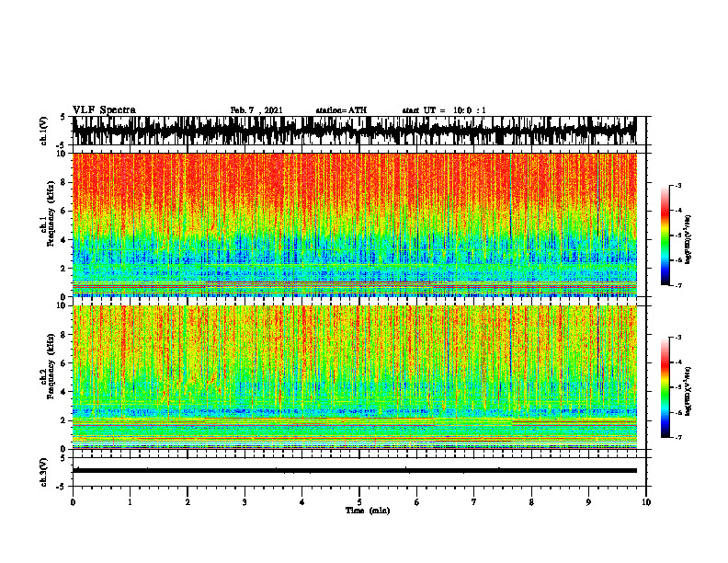Viewport: 728px width, 563px height.
Task: Click time axis tick label "9"
Action: pyautogui.click(x=588, y=502)
